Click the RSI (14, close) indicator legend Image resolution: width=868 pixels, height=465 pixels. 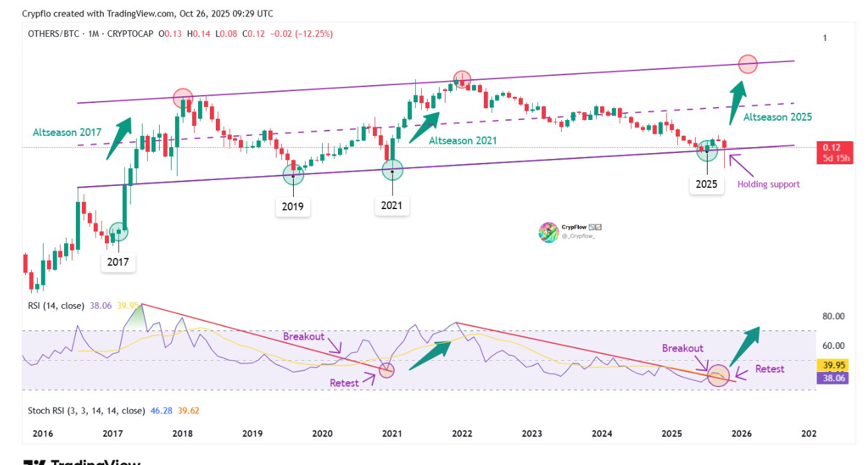coord(55,305)
